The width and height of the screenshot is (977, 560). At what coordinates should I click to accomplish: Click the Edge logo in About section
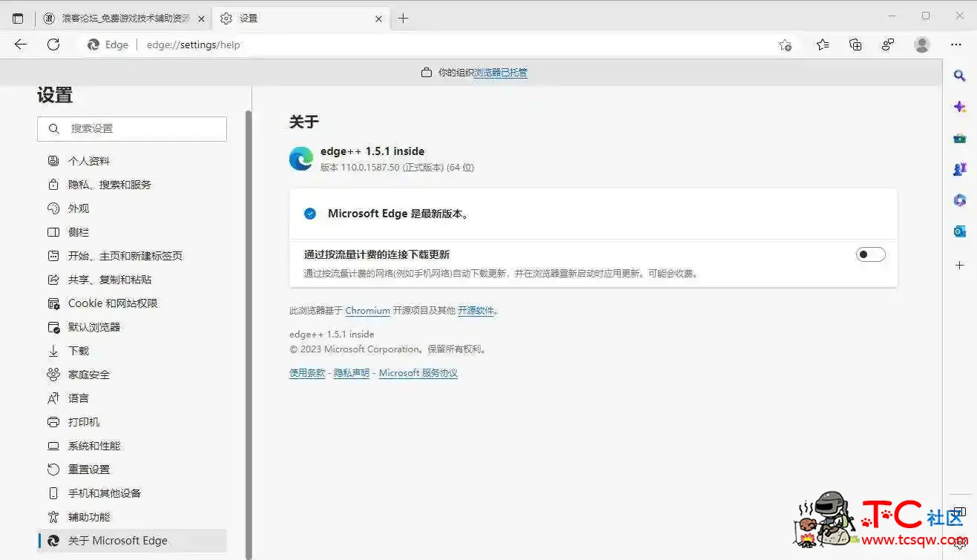pos(300,159)
